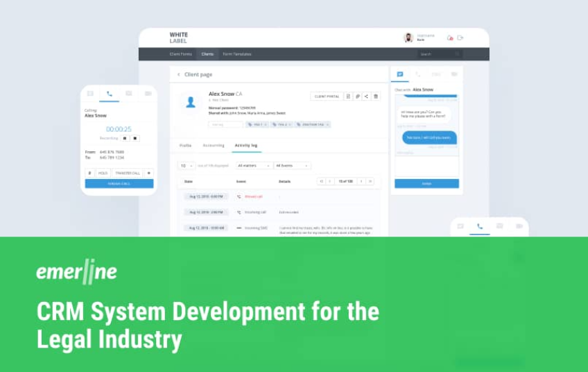588x372 pixels.
Task: Click the keypad button left of Hold
Action: (x=89, y=173)
